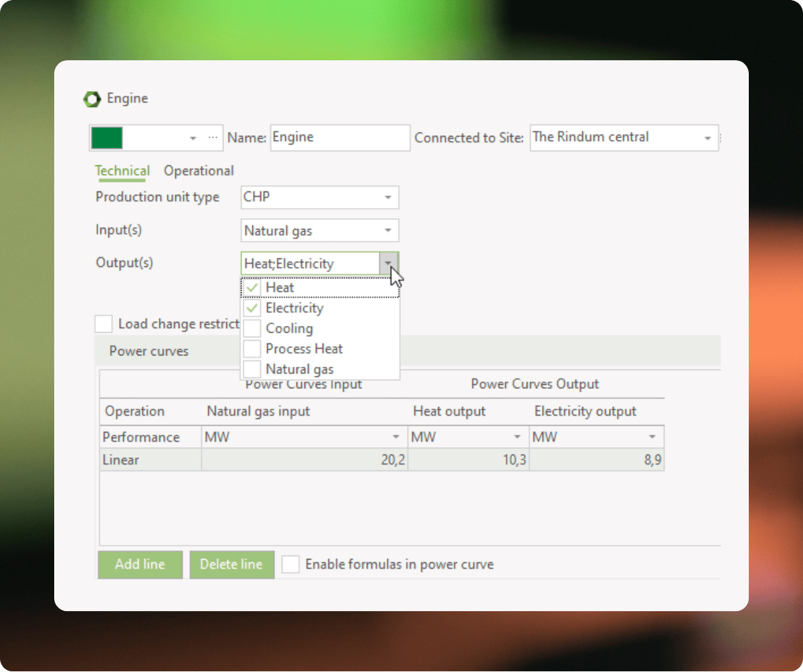The image size is (803, 672).
Task: Open the Electricity output unit dropdown
Action: pyautogui.click(x=652, y=436)
